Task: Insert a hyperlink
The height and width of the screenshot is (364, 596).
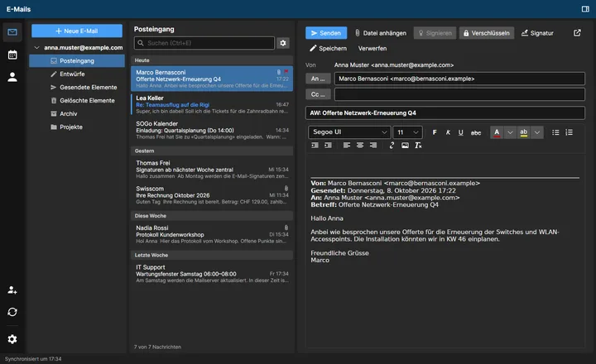Action: point(392,145)
